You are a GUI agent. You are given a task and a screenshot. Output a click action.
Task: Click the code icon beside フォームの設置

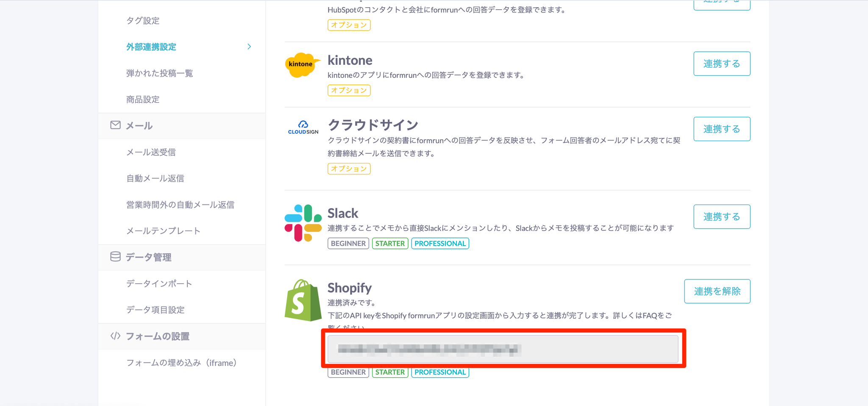(x=115, y=336)
